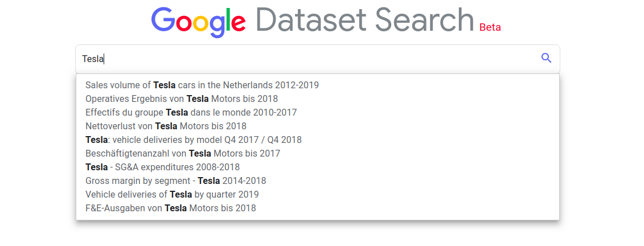Pick Gross margin by segment Tesla suggestion

click(x=317, y=181)
